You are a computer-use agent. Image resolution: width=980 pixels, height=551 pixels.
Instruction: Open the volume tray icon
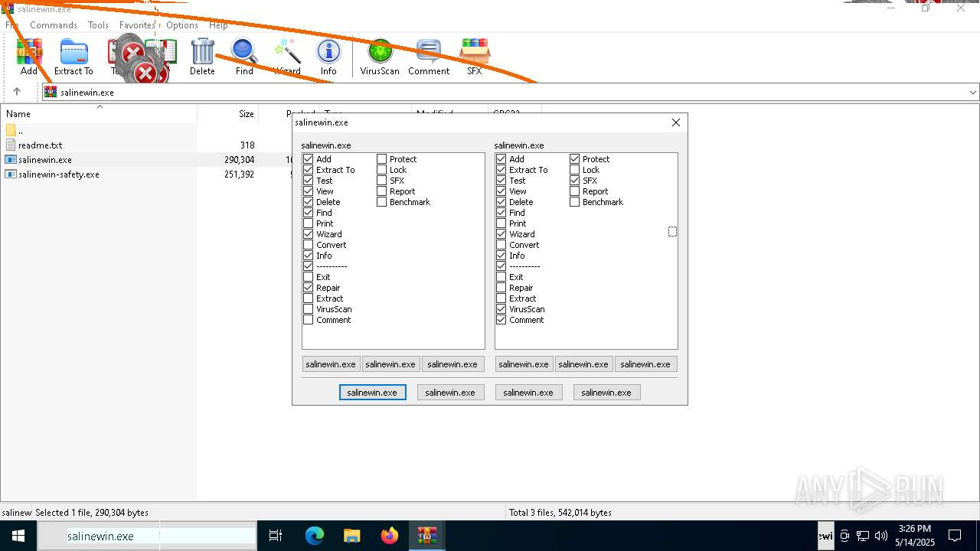[881, 536]
